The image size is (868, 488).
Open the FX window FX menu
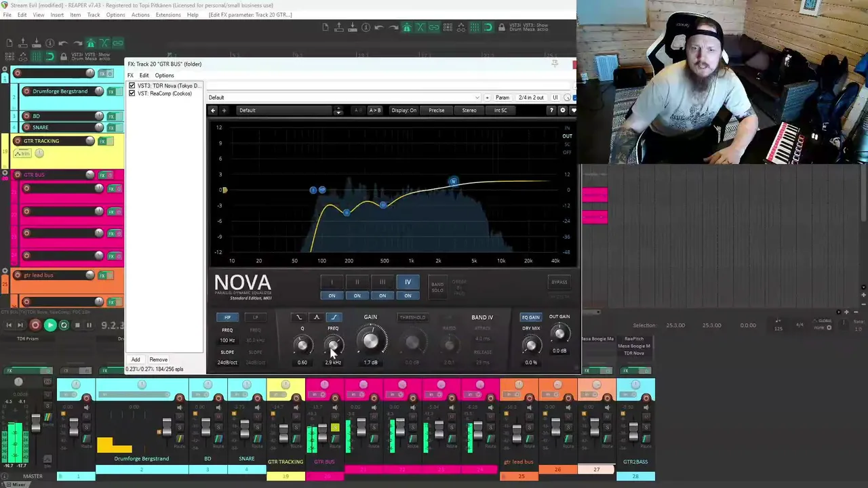[131, 75]
